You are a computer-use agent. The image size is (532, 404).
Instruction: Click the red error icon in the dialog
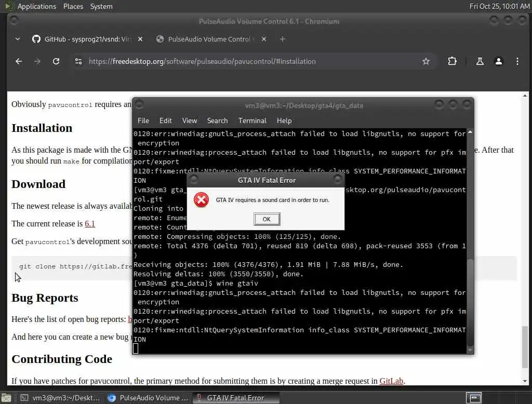[x=201, y=200]
